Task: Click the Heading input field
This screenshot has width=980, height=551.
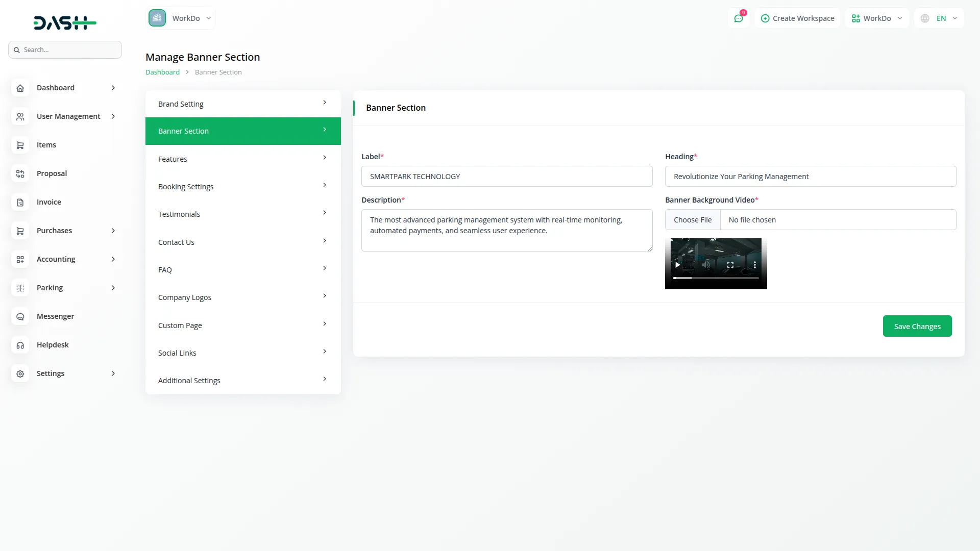Action: 810,177
